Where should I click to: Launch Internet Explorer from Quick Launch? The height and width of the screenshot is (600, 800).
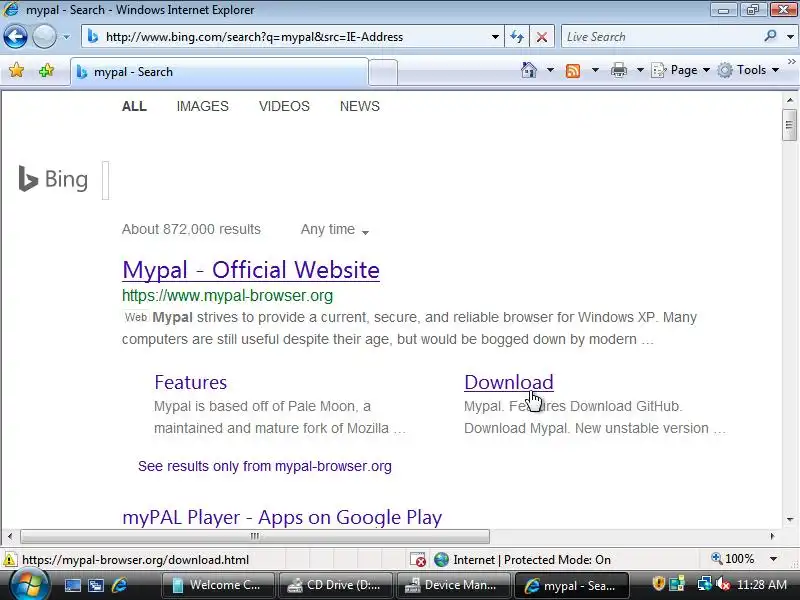pyautogui.click(x=119, y=585)
